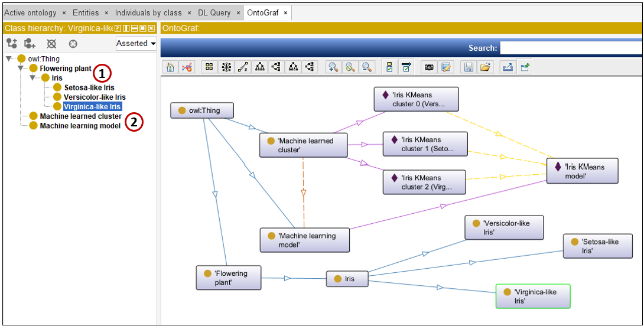Select Machine learned cluster in the tree

coord(80,116)
